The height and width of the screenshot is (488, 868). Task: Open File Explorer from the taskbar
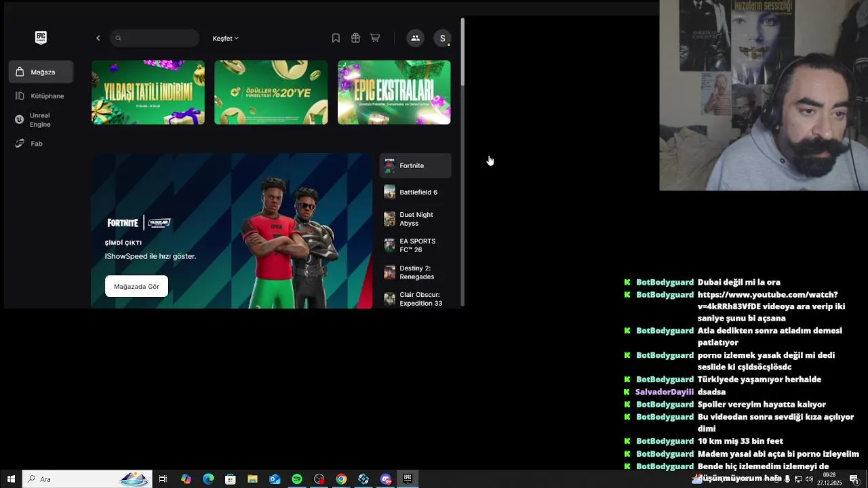click(252, 479)
